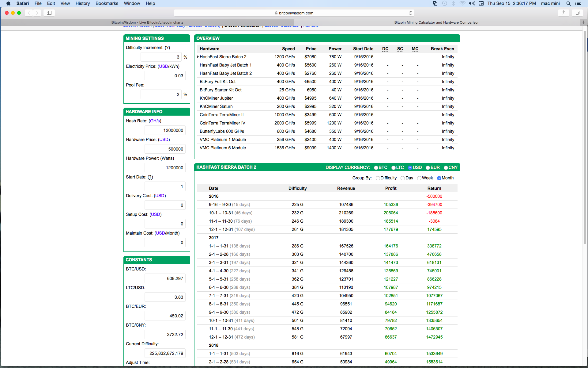This screenshot has height=368, width=588.
Task: Select CNY display currency
Action: point(446,168)
